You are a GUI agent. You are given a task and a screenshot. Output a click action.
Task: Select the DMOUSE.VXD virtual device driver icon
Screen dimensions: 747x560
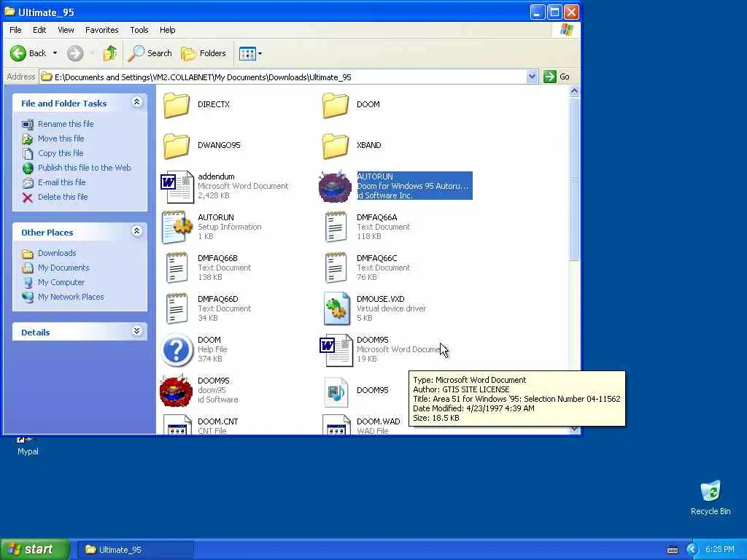337,308
